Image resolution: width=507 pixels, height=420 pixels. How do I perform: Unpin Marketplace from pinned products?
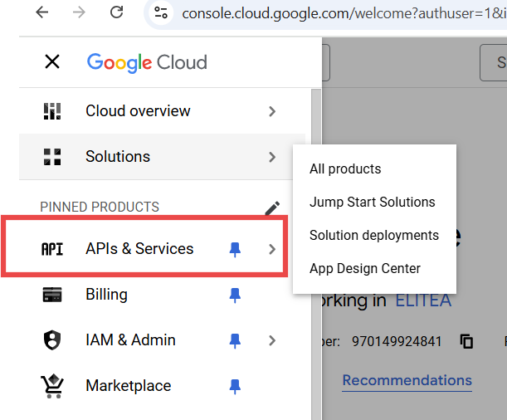235,387
